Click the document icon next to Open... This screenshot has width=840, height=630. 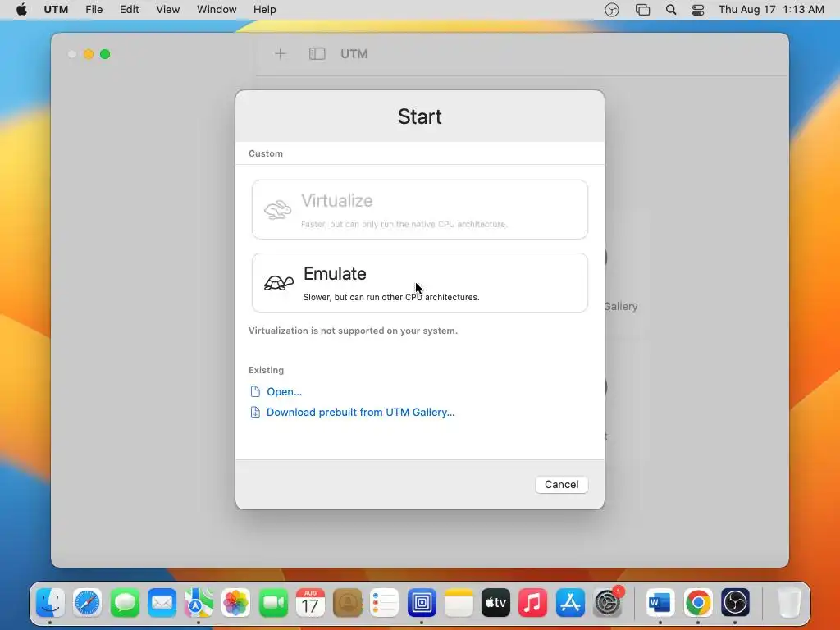pos(255,391)
